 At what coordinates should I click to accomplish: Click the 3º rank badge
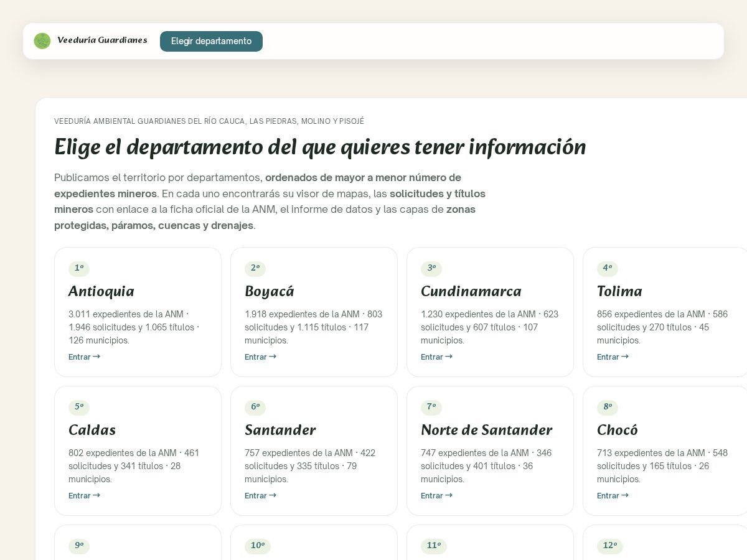(431, 268)
